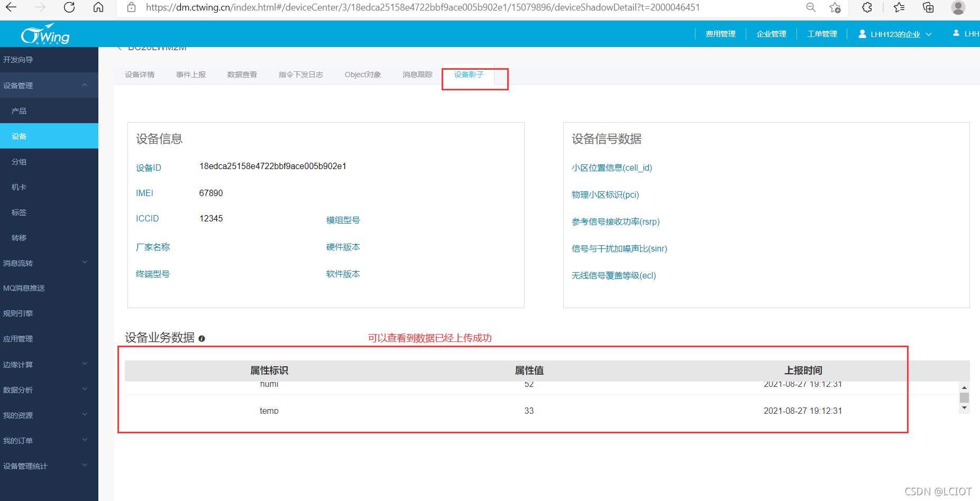The height and width of the screenshot is (501, 980).
Task: Expand the 我的订单 sidebar section
Action: [49, 440]
